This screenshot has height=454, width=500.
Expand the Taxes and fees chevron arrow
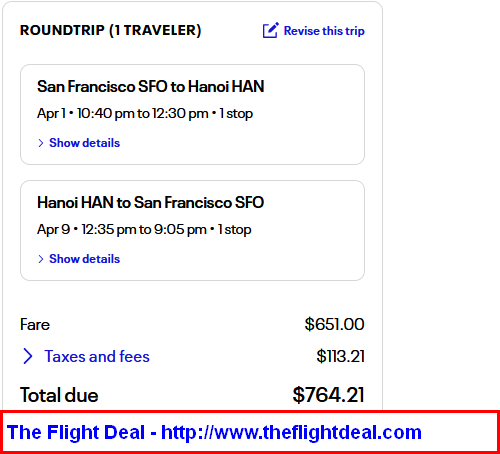coord(28,356)
